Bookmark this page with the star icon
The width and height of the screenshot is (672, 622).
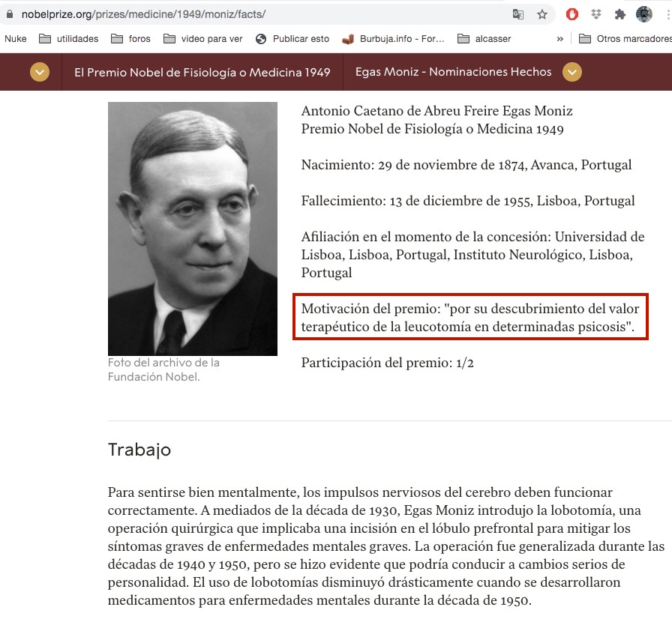tap(541, 14)
